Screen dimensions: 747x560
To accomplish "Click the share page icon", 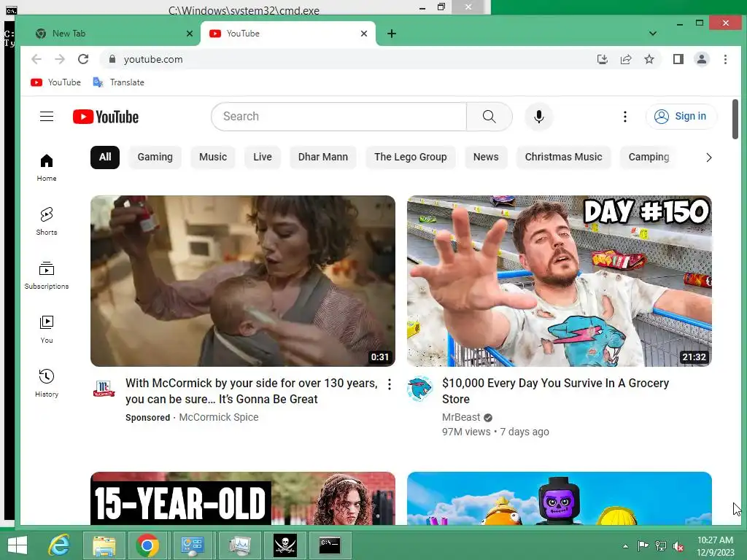I will 625,59.
